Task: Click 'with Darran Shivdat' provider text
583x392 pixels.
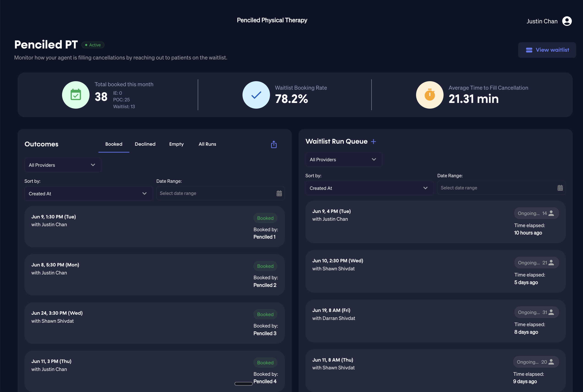Action: [x=333, y=318]
